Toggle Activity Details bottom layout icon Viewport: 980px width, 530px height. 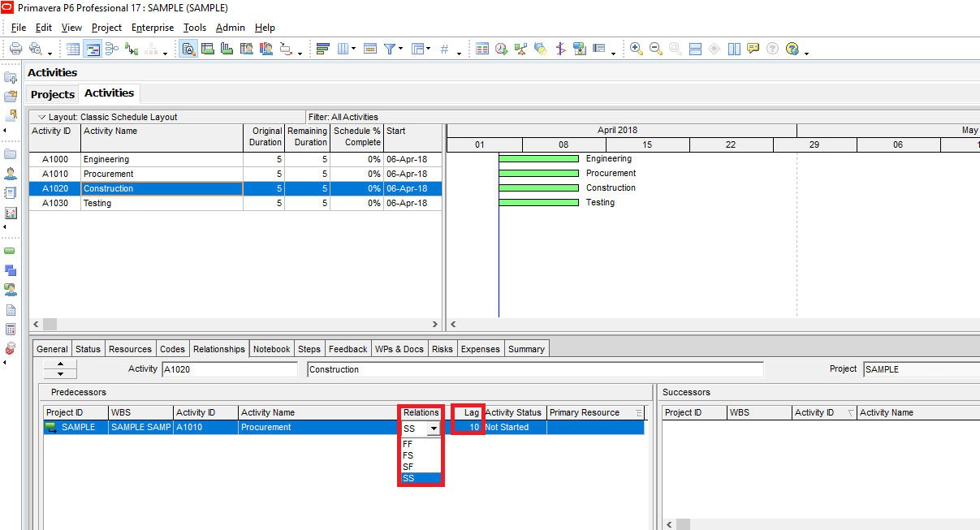(188, 49)
